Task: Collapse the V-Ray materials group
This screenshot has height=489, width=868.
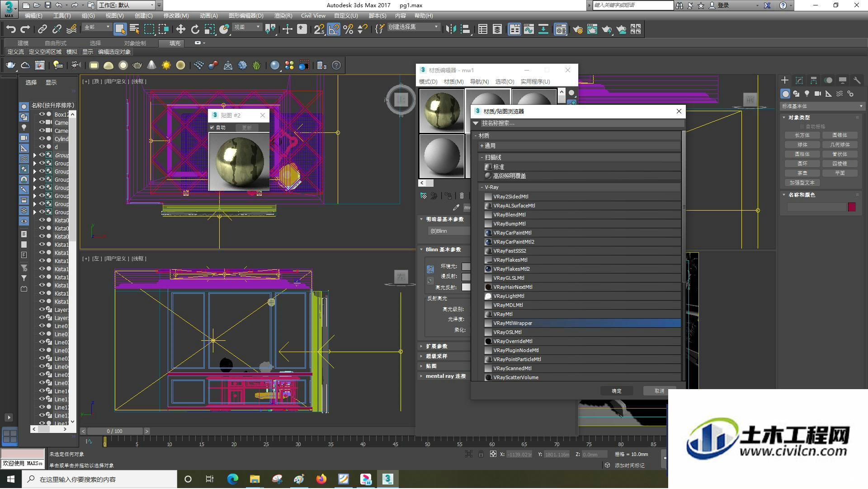Action: coord(482,187)
